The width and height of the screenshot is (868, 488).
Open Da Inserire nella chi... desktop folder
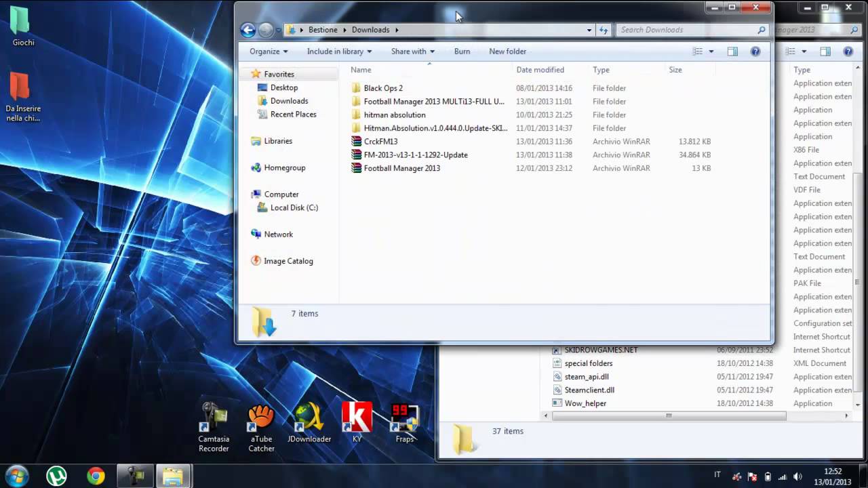tap(23, 97)
